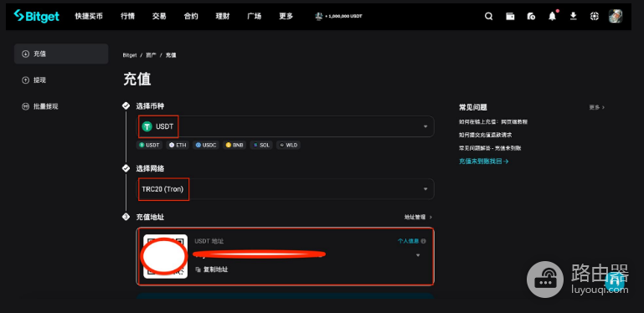The width and height of the screenshot is (644, 313).
Task: Choose the BNB quick coin chip
Action: point(234,145)
